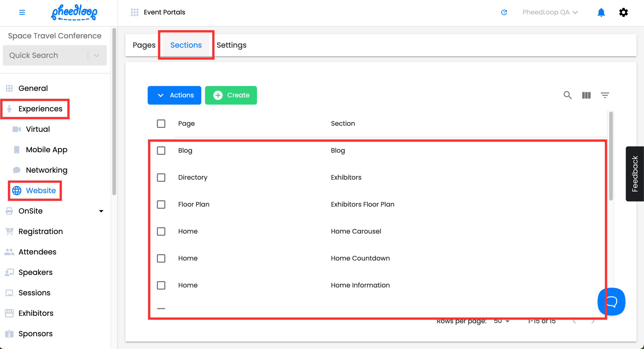This screenshot has width=644, height=349.
Task: Open the filter table icon
Action: [x=605, y=95]
